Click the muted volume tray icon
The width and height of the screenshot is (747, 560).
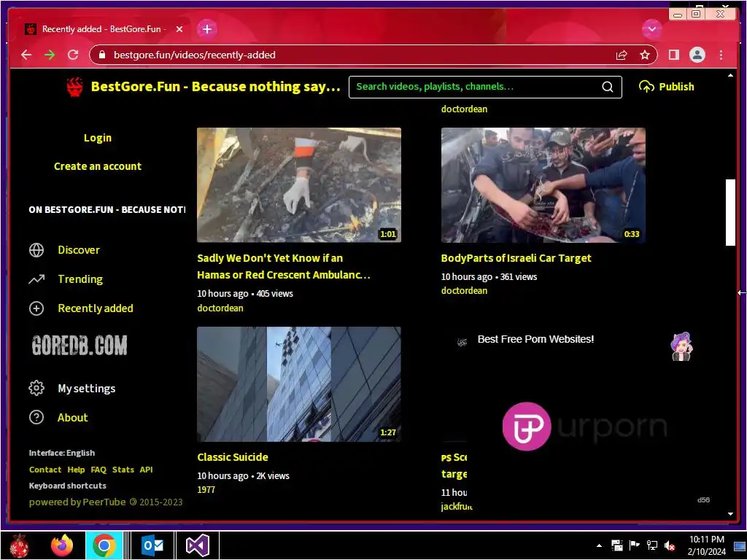click(x=670, y=545)
